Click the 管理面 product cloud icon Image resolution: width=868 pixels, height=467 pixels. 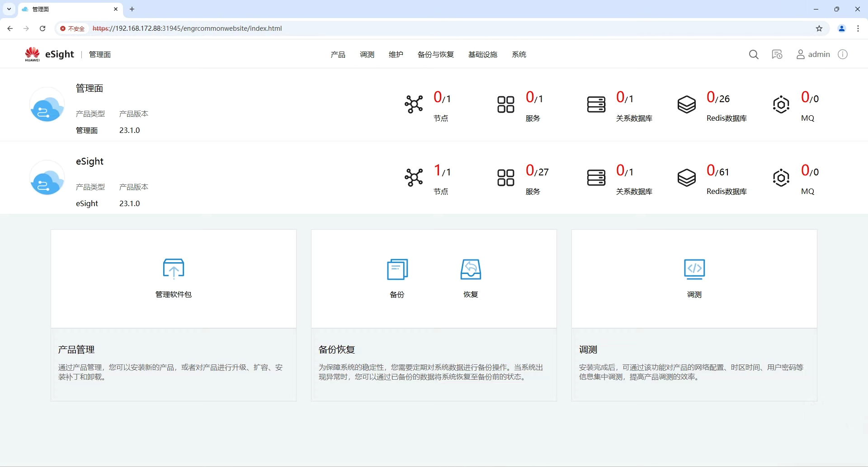[x=47, y=105]
